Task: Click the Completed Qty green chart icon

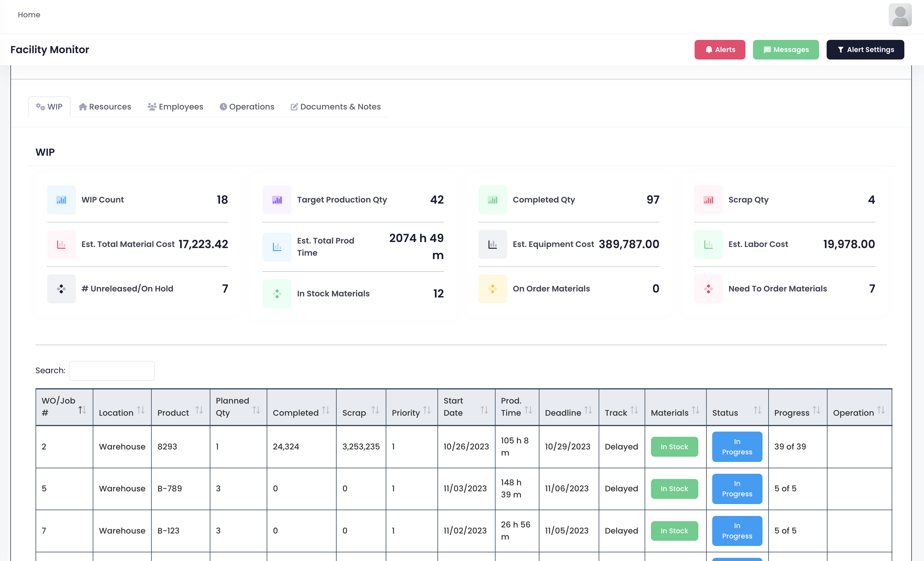Action: click(x=492, y=200)
